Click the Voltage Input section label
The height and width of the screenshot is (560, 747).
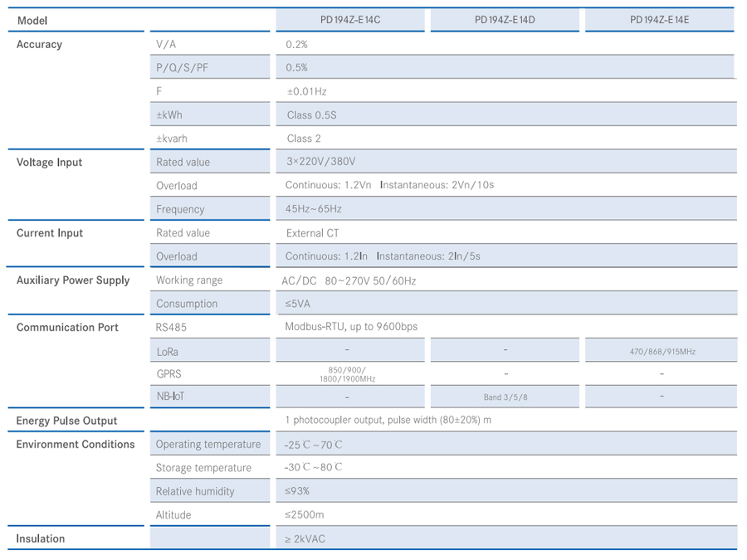point(49,163)
